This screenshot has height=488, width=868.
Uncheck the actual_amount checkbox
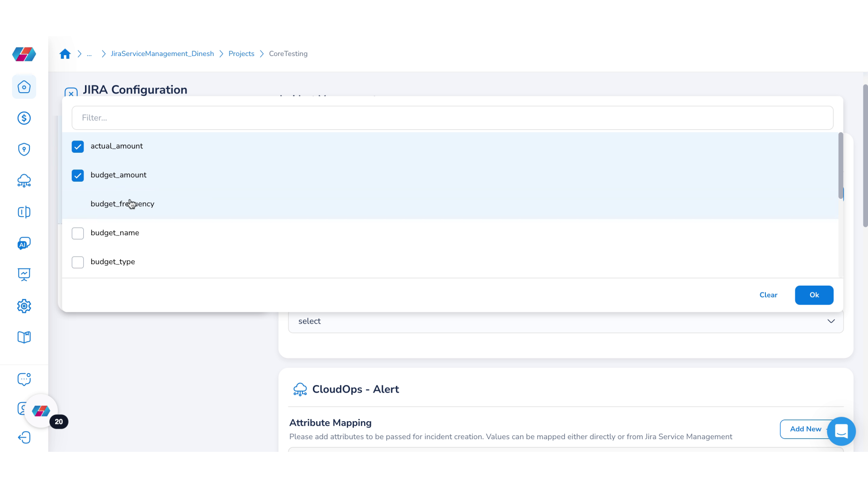pyautogui.click(x=78, y=146)
